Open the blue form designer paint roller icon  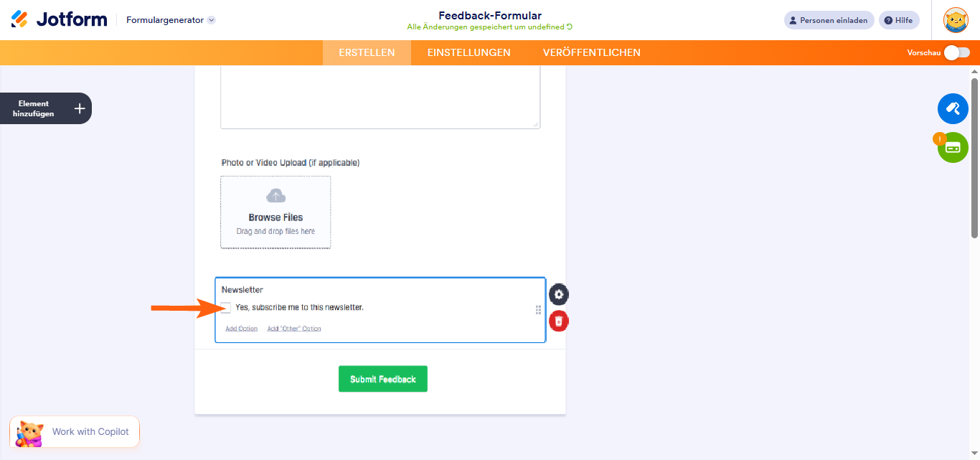953,108
